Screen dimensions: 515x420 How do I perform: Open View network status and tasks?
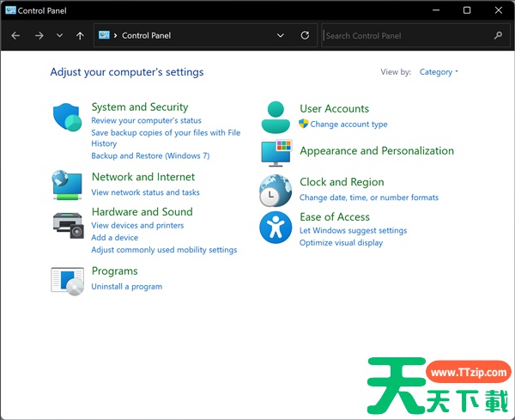tap(146, 192)
